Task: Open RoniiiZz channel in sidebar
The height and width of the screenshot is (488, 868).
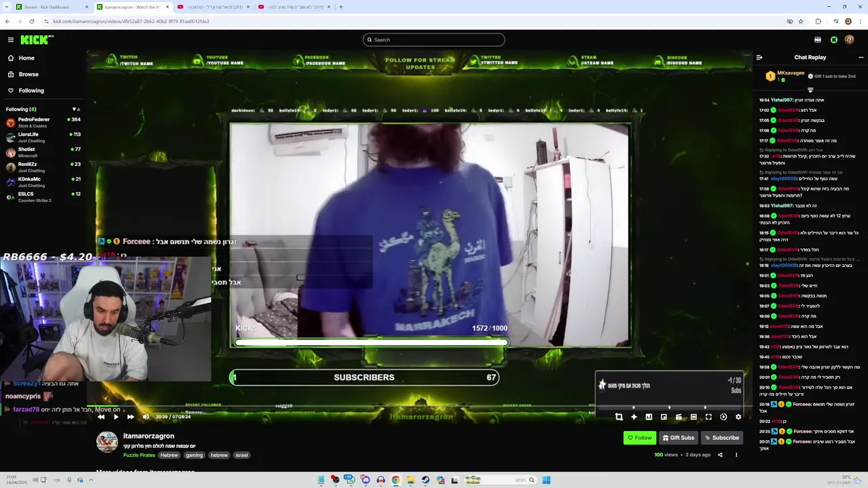Action: (x=42, y=167)
